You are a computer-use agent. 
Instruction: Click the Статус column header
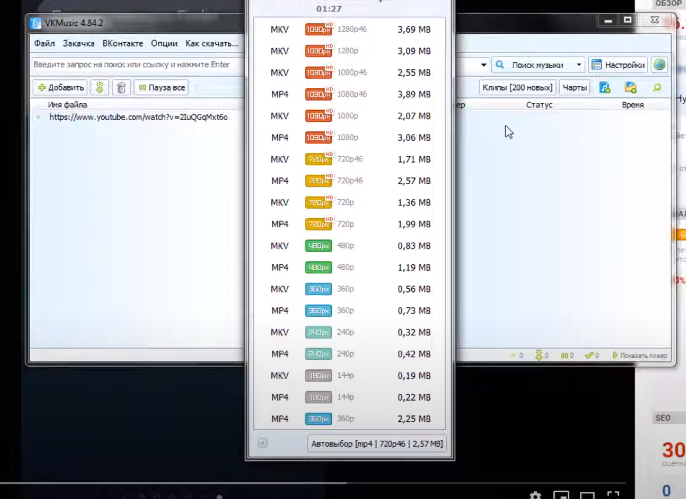click(539, 105)
